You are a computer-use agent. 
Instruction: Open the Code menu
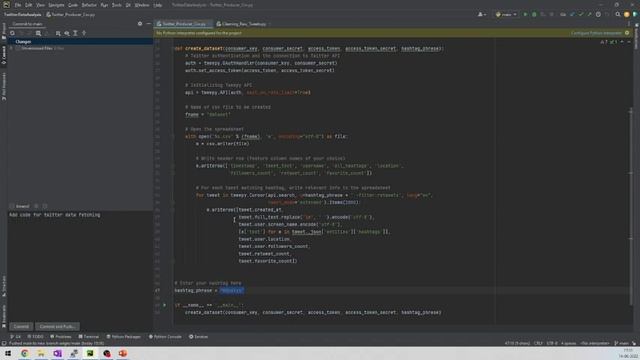(x=73, y=5)
